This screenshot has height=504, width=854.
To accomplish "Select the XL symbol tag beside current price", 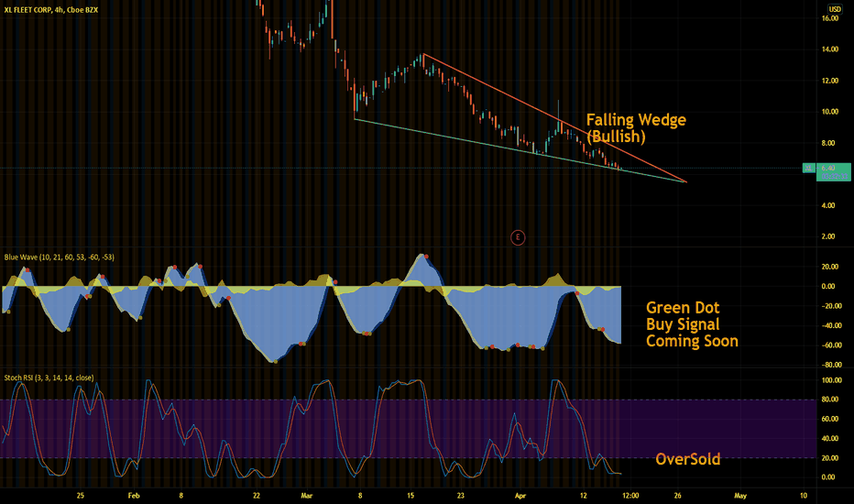I will (809, 169).
